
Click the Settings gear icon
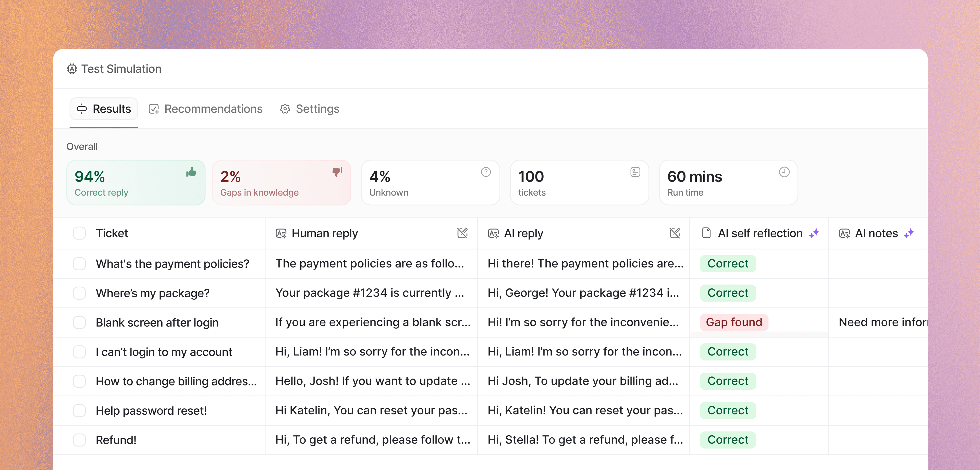(x=285, y=109)
